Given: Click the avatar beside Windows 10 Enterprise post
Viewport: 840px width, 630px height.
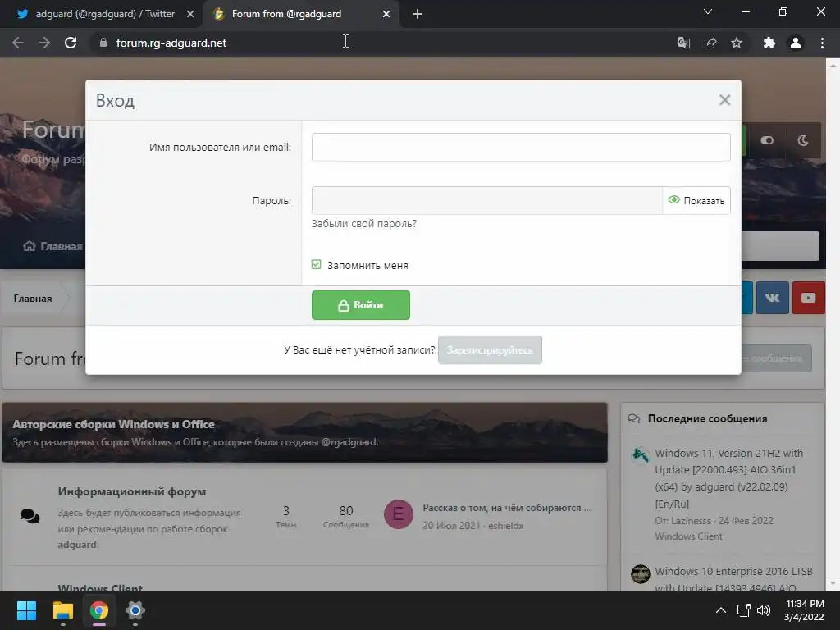Looking at the screenshot, I should click(x=640, y=573).
